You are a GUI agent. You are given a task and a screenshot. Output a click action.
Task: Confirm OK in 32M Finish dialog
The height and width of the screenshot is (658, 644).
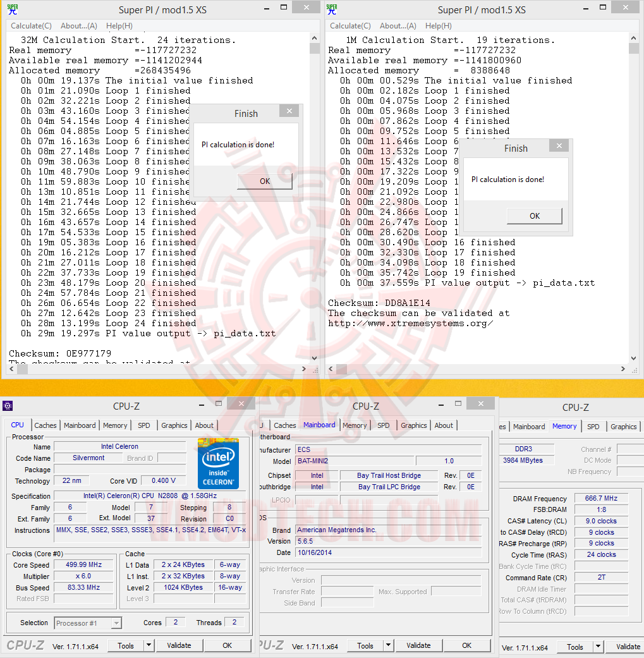265,181
